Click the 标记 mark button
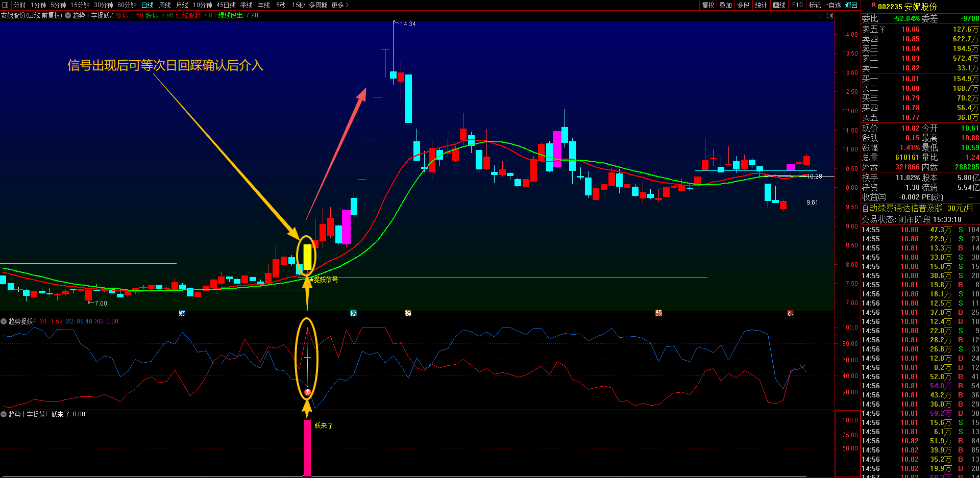This screenshot has width=980, height=478. point(815,5)
